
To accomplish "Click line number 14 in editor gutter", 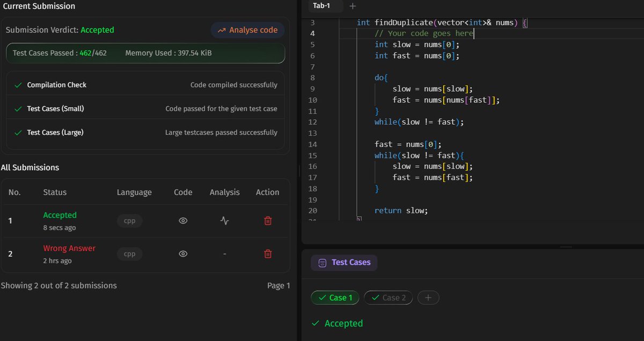I will (x=313, y=144).
